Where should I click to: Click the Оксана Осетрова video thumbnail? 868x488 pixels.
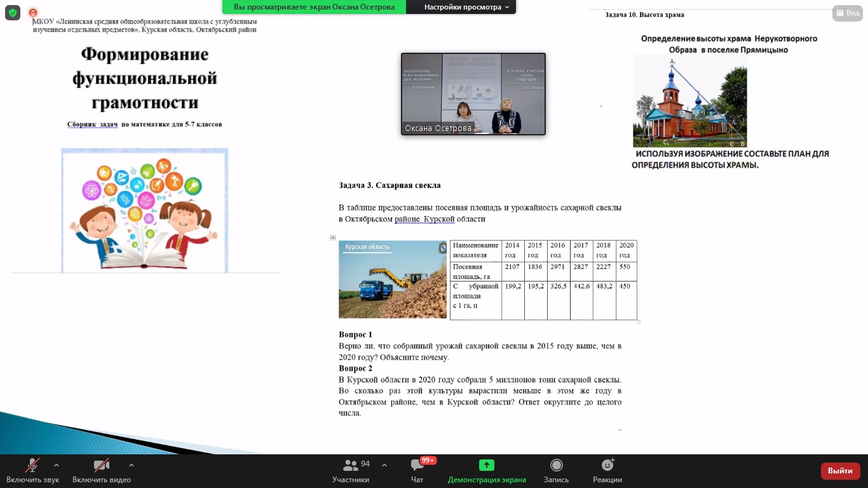(473, 94)
